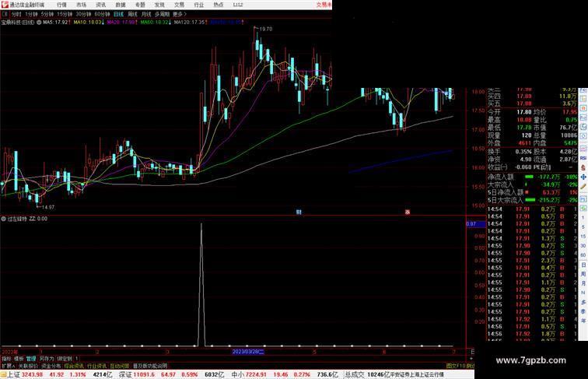
Task: Open the RSI indicator from right sidebar
Action: click(583, 158)
